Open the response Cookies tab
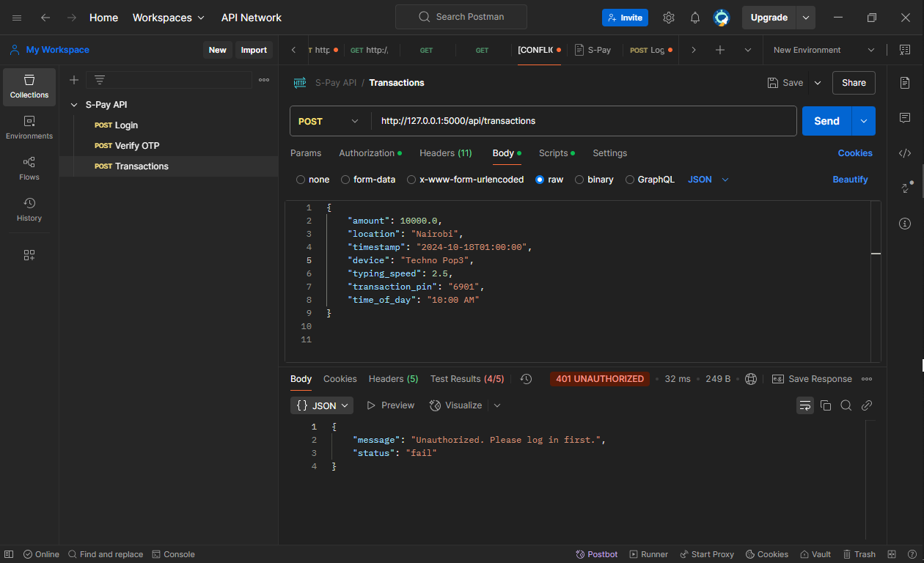The width and height of the screenshot is (924, 563). point(340,379)
